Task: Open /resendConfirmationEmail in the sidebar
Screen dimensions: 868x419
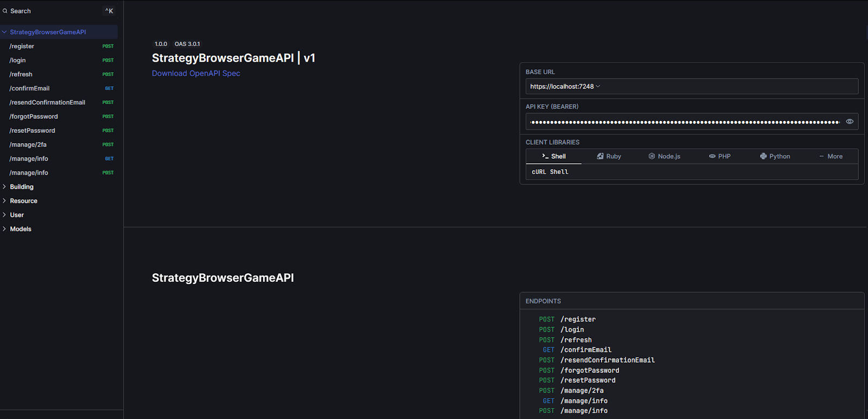Action: [59, 102]
